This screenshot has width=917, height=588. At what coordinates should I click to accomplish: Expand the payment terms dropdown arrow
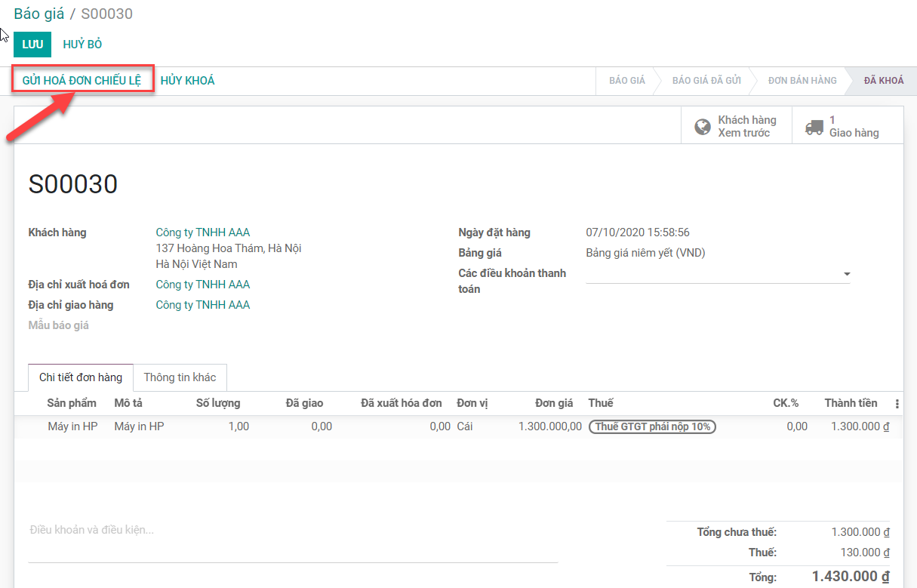[847, 274]
